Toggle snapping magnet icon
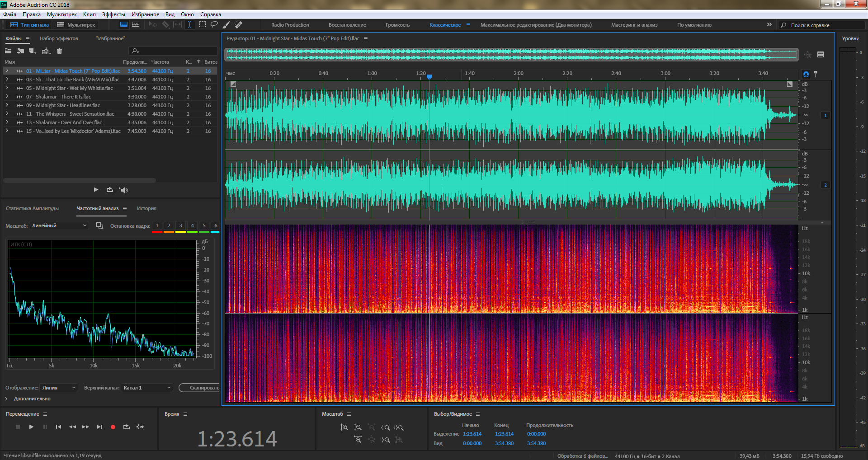Image resolution: width=868 pixels, height=460 pixels. [x=806, y=74]
